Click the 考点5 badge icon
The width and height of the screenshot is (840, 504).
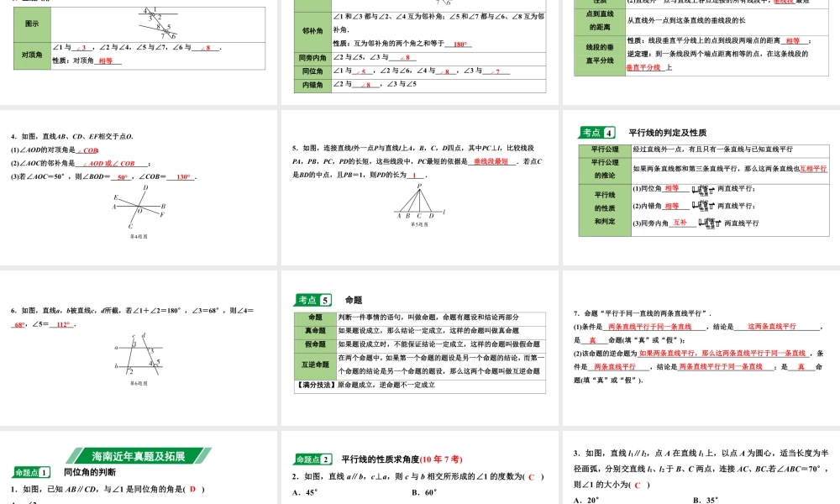point(315,300)
